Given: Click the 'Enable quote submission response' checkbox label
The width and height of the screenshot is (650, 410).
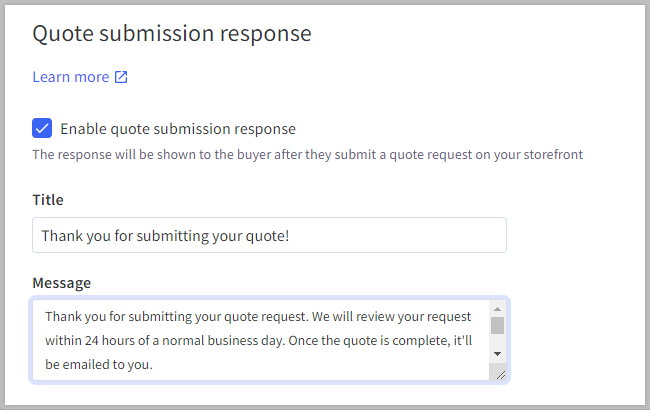Looking at the screenshot, I should pyautogui.click(x=178, y=129).
